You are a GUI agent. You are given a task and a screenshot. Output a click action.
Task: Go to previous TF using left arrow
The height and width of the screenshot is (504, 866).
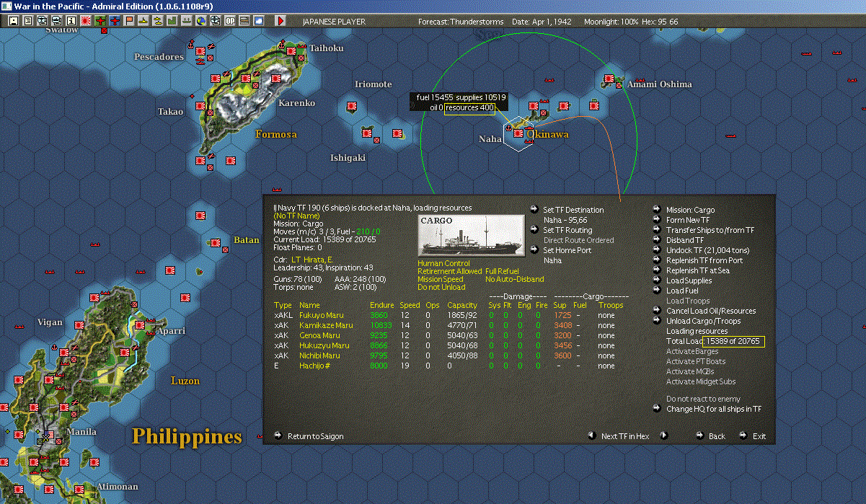[591, 436]
